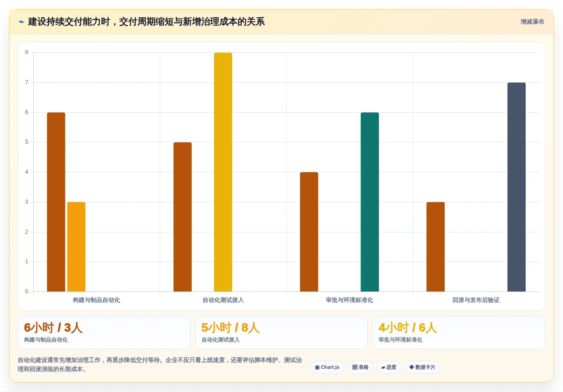Click the y-axis tick label 0
The width and height of the screenshot is (563, 392).
pyautogui.click(x=26, y=291)
